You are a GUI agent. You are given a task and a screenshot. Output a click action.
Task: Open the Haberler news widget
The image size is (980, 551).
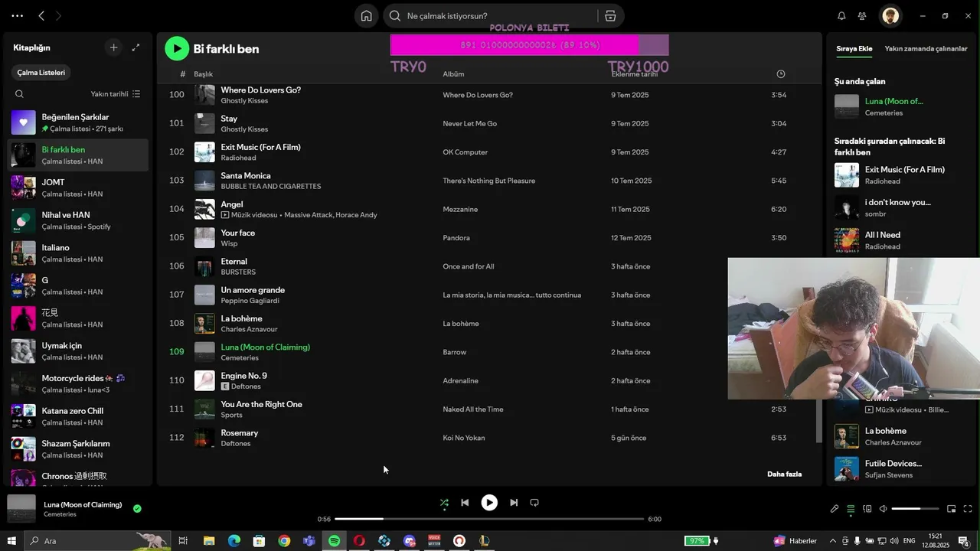(x=795, y=541)
